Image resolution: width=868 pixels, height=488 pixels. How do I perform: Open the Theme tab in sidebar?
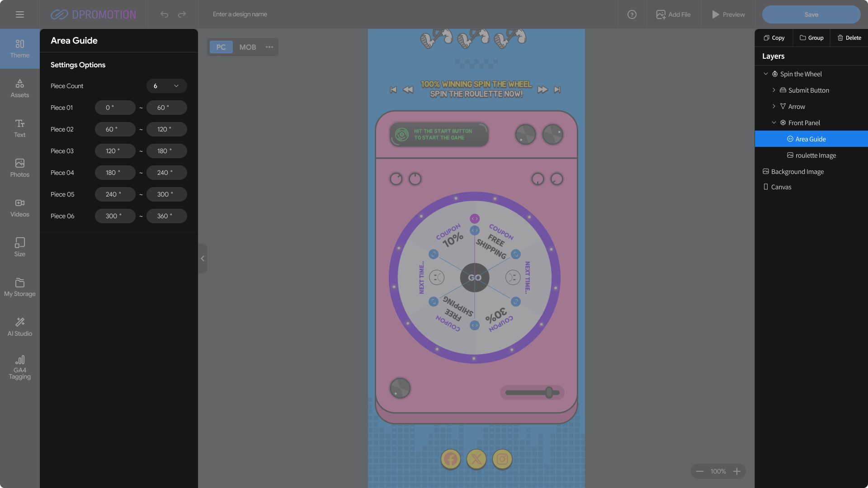click(19, 49)
